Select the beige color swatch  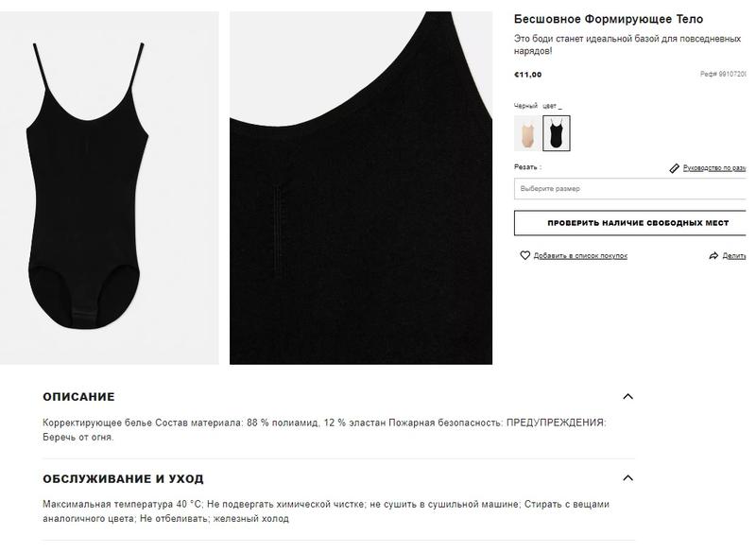click(527, 133)
